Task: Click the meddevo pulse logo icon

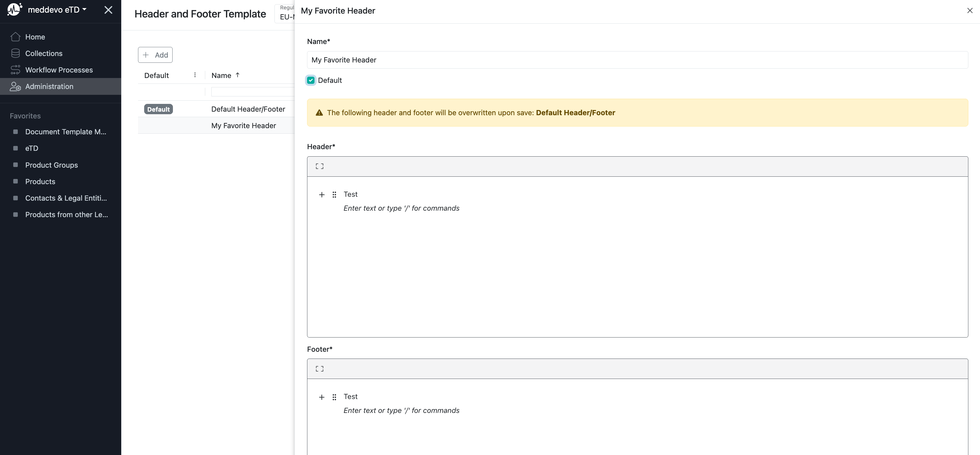Action: [x=15, y=9]
